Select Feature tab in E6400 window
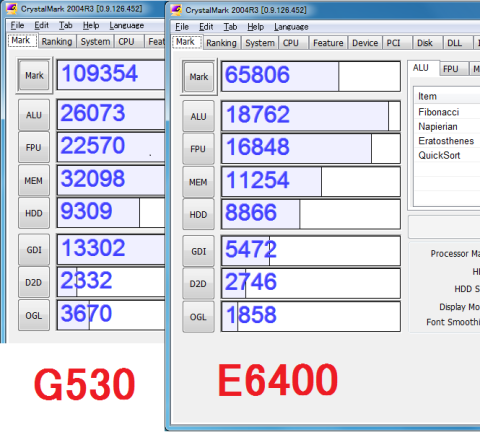Image resolution: width=480 pixels, height=432 pixels. [328, 43]
